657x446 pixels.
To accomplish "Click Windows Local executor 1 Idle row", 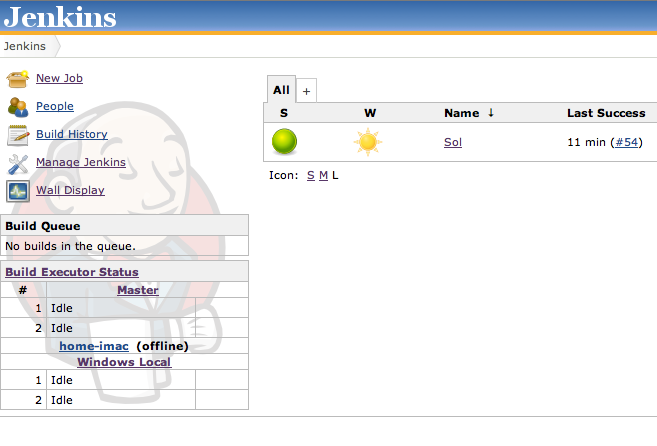I will click(x=124, y=380).
